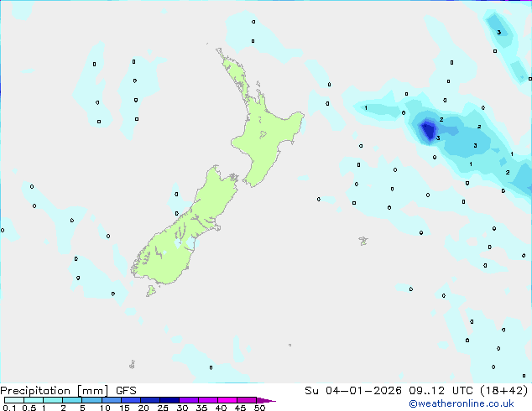The width and height of the screenshot is (532, 411).
Task: Click the '10' legend scale label
Action: [105, 408]
